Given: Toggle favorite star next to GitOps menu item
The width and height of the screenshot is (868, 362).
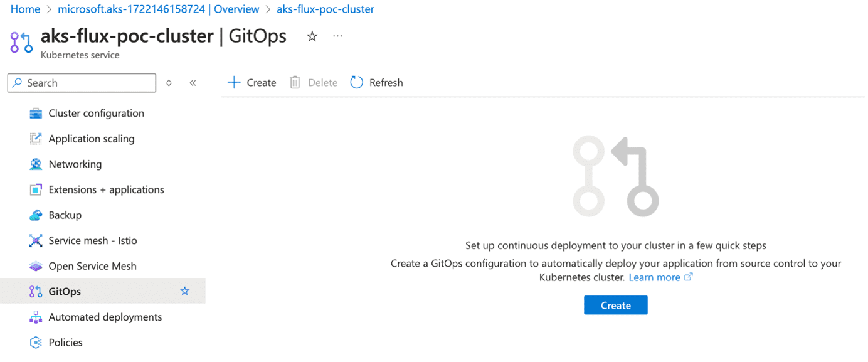Looking at the screenshot, I should coord(184,291).
